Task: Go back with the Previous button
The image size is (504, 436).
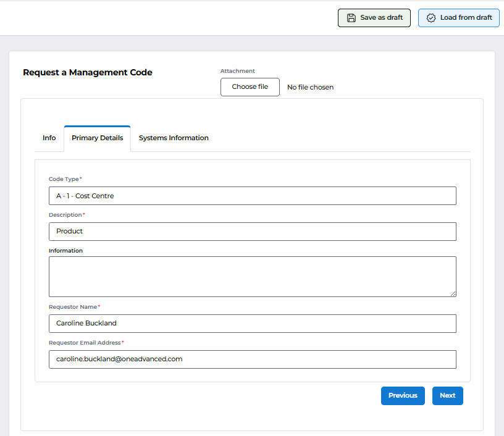Action: pos(403,395)
